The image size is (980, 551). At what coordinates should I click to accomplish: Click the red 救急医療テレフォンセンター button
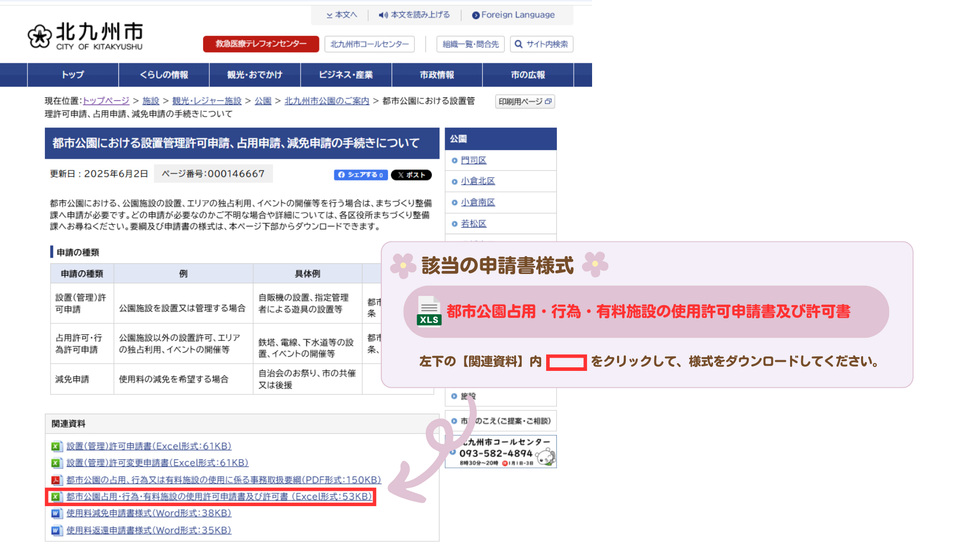tap(261, 44)
